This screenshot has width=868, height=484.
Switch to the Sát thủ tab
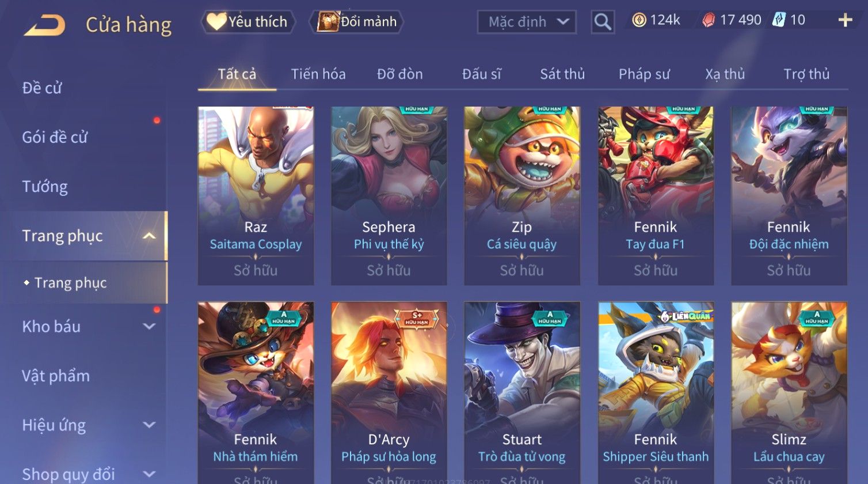(562, 74)
